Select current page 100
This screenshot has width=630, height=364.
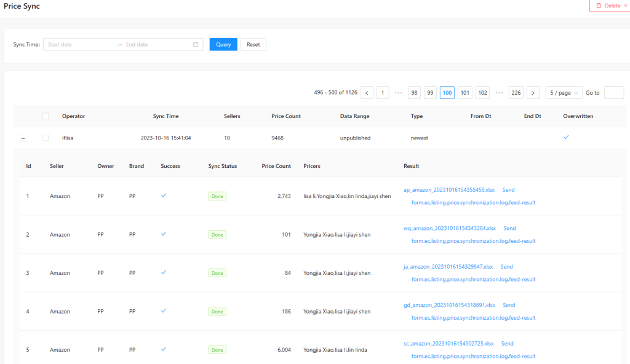tap(447, 93)
